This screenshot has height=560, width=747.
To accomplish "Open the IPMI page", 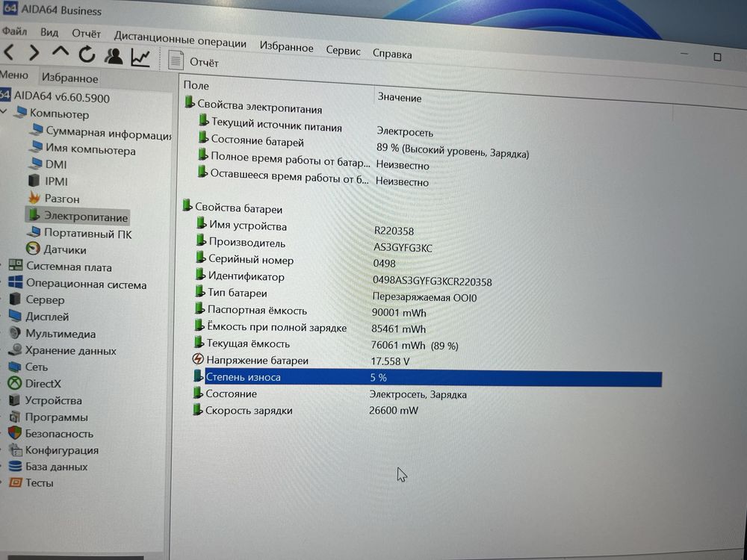I will (48, 181).
